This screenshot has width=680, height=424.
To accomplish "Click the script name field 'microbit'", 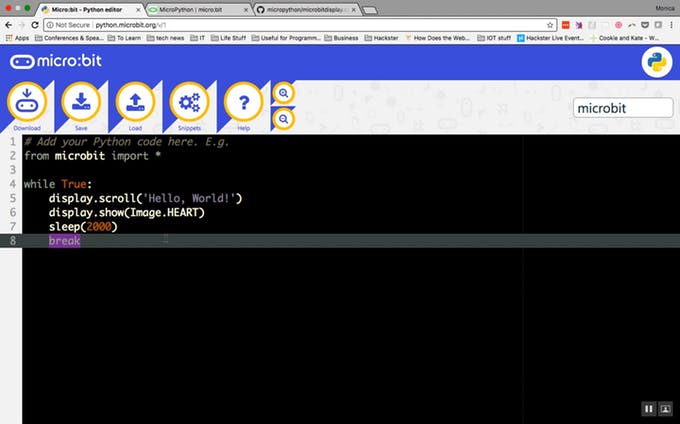I will click(x=623, y=108).
